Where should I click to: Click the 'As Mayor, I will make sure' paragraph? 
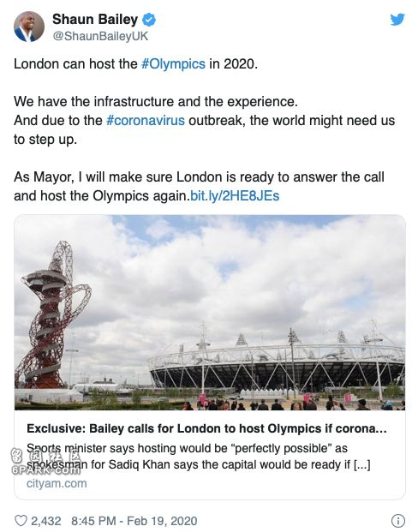pos(199,186)
